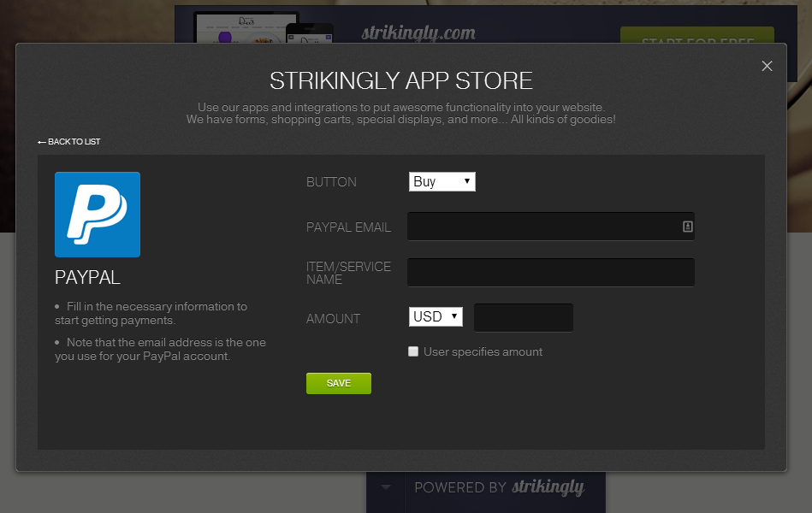This screenshot has height=513, width=812.
Task: Expand the USD currency dropdown
Action: coord(436,317)
